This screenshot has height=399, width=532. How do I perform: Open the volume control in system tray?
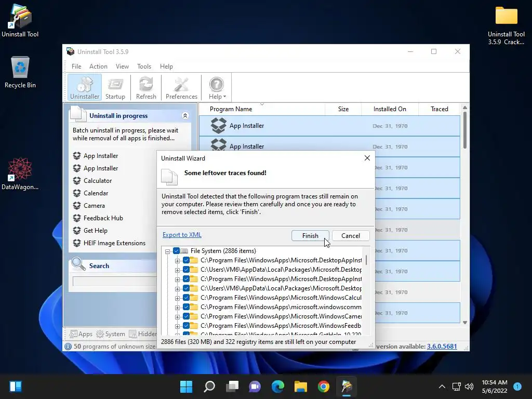click(469, 387)
